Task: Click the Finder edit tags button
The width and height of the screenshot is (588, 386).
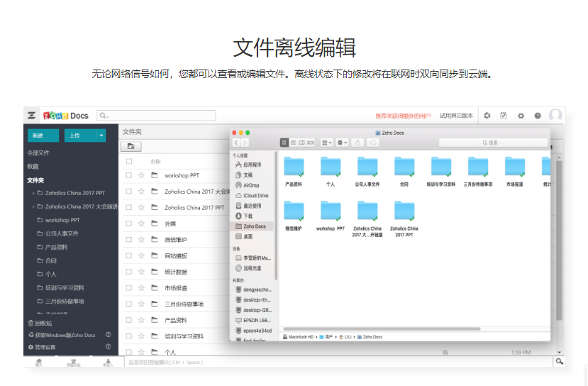Action: (373, 143)
